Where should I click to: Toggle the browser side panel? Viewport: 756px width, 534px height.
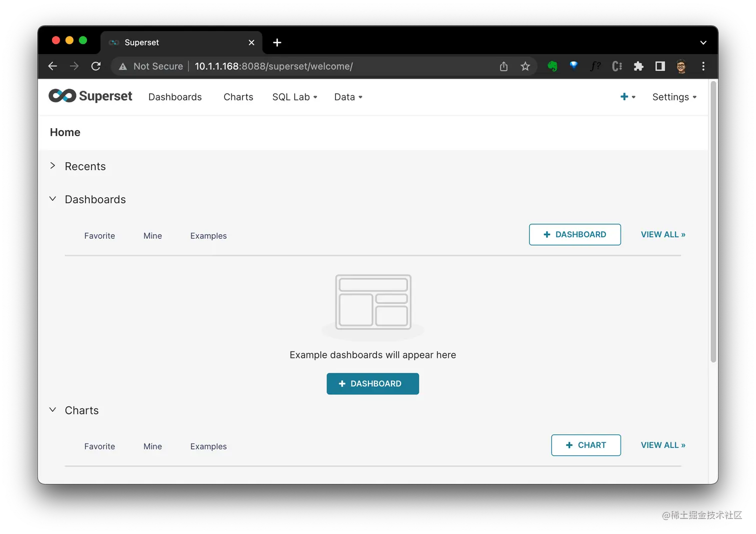click(x=660, y=66)
